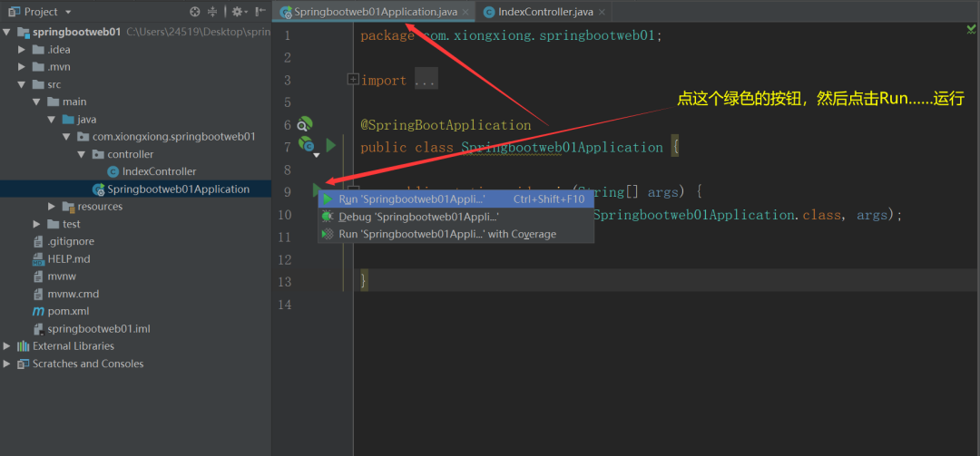Click the java source folder row
The height and width of the screenshot is (456, 980).
(x=135, y=120)
